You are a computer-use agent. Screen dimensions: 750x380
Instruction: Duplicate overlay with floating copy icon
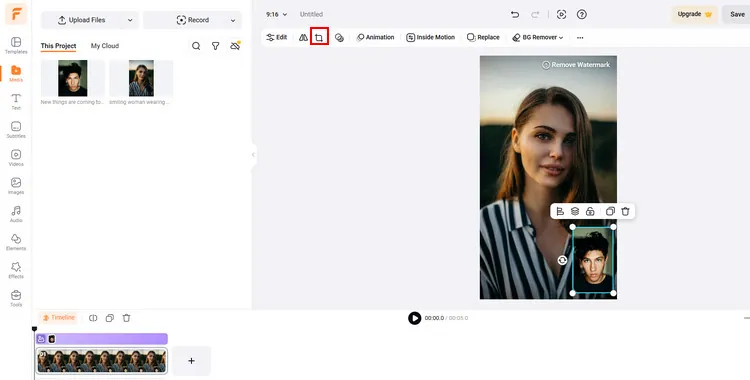tap(610, 211)
